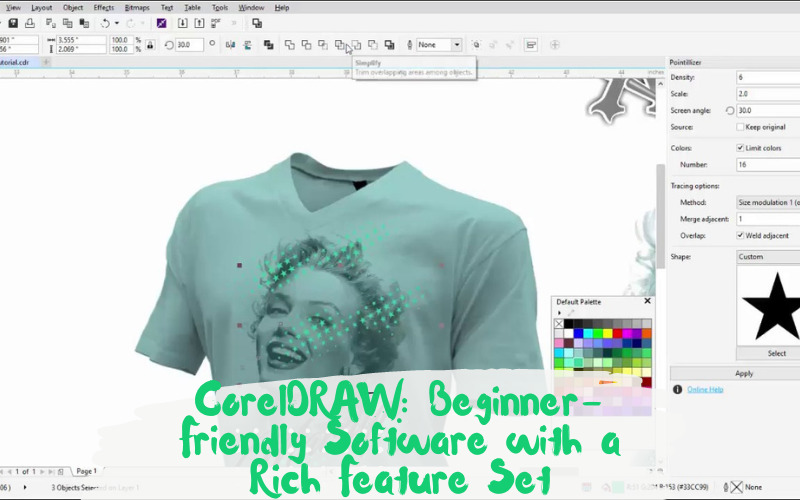This screenshot has width=800, height=500.
Task: Click the application launcher icon in the standard toolbar
Action: [x=257, y=23]
